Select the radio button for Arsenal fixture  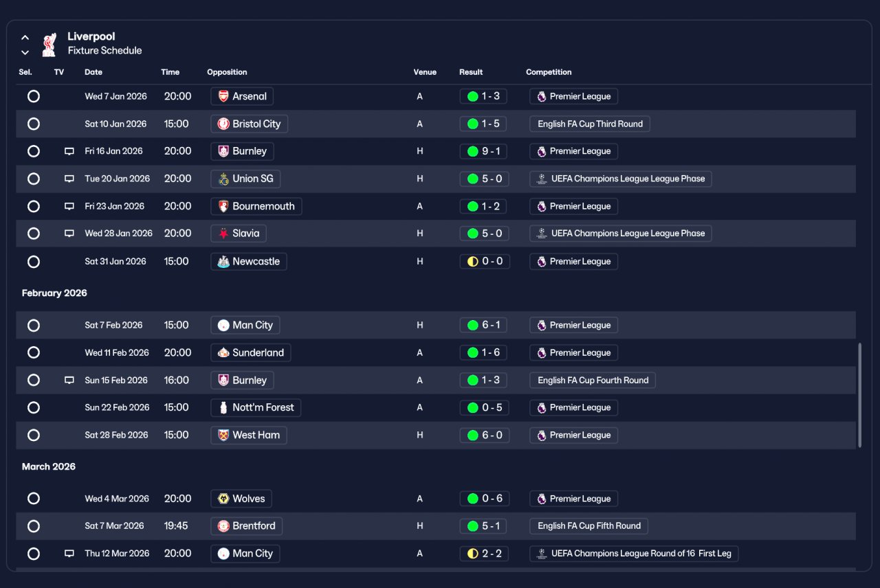click(x=33, y=96)
